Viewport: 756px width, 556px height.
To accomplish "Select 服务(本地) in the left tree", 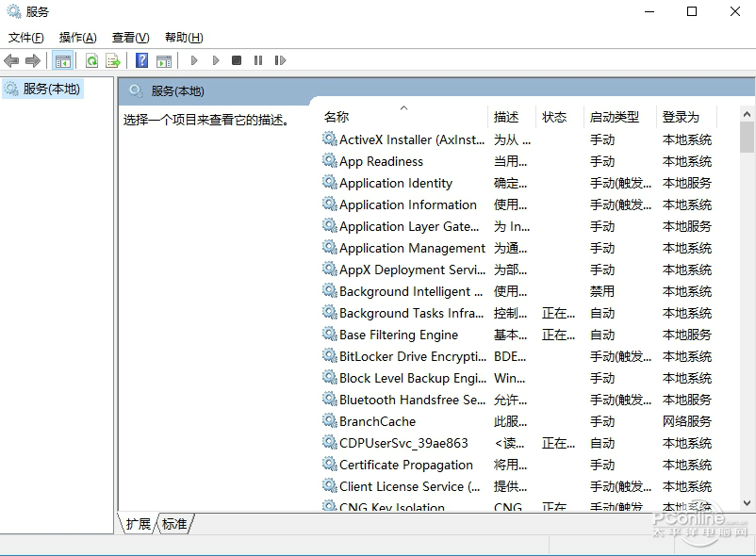I will tap(43, 89).
